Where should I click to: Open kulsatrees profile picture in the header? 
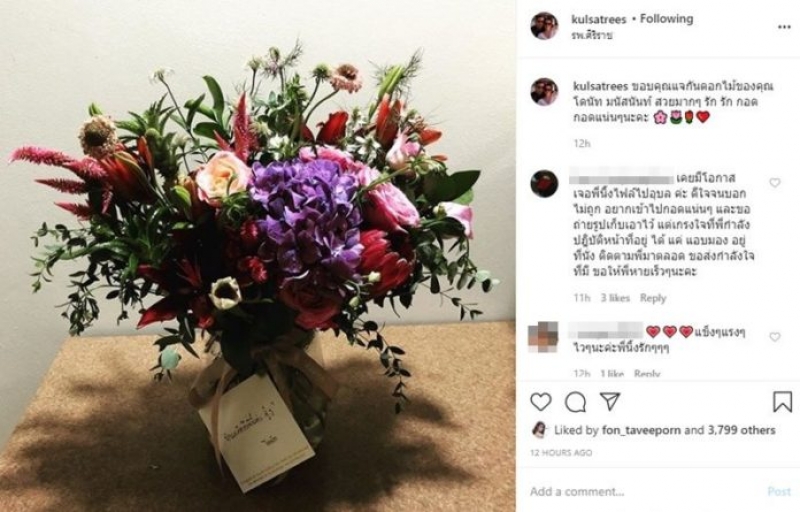(544, 26)
